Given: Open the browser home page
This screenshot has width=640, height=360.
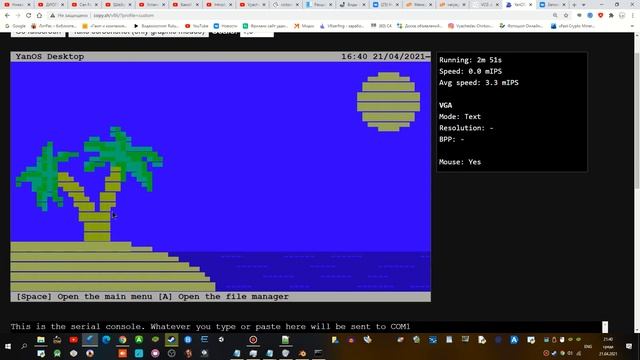Looking at the screenshot, I should (x=39, y=16).
